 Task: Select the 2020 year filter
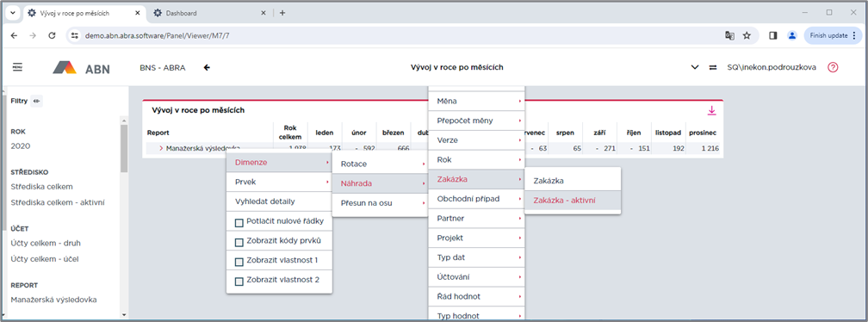click(21, 146)
